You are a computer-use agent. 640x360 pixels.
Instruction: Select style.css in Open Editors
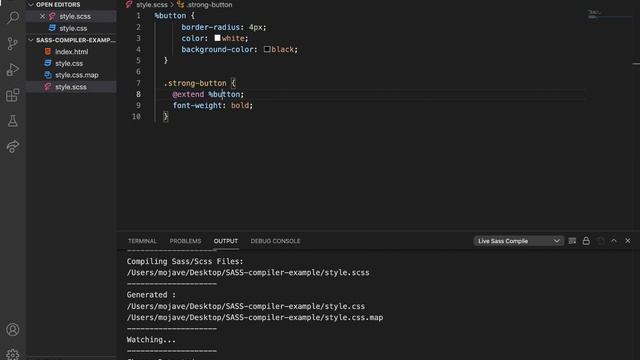73,28
